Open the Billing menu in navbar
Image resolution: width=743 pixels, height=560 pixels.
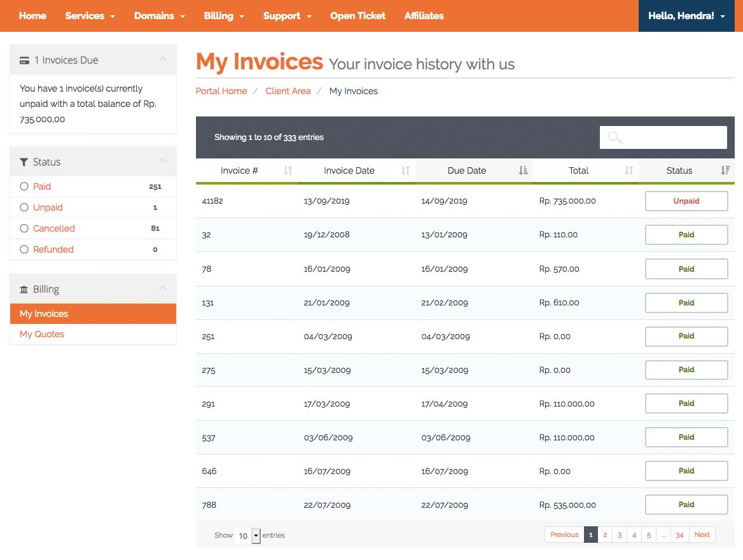224,16
